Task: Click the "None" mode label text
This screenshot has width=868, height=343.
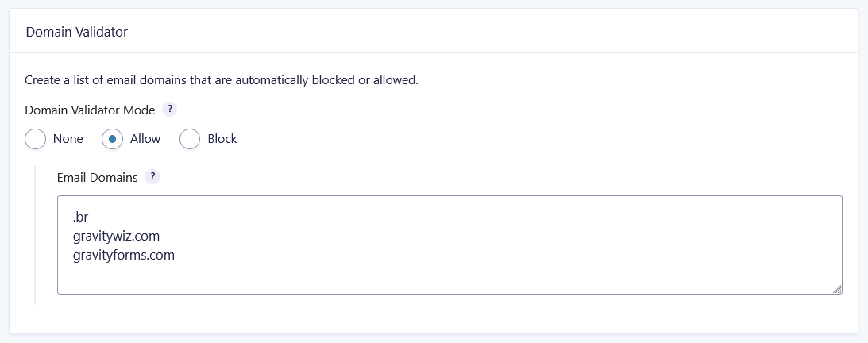Action: pos(68,139)
